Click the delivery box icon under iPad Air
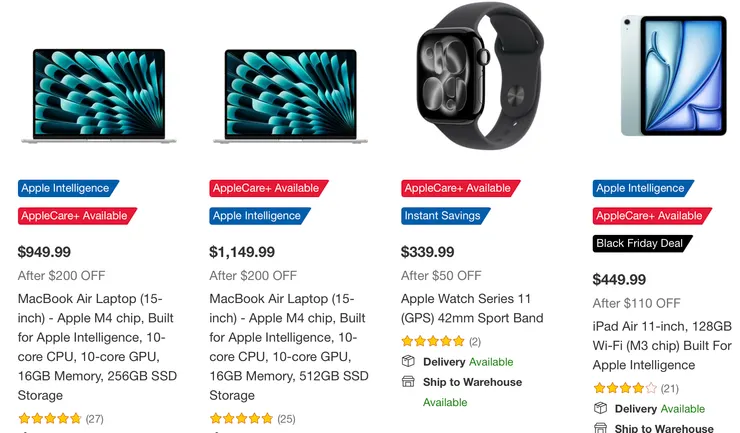Screen dimensions: 740x433 [600, 409]
